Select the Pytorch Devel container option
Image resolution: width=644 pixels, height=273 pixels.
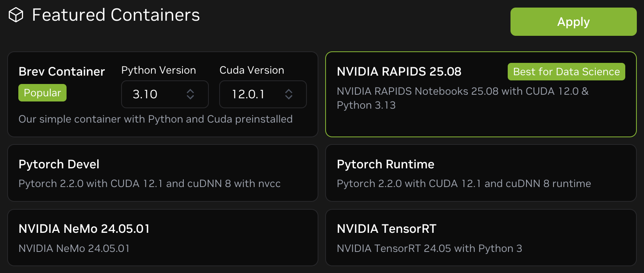[x=163, y=173]
